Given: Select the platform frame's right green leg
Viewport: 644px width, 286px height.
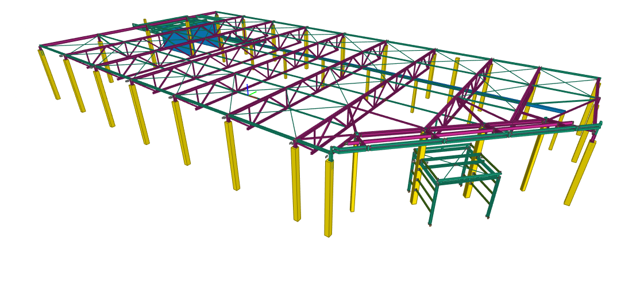Looking at the screenshot, I should click(492, 197).
